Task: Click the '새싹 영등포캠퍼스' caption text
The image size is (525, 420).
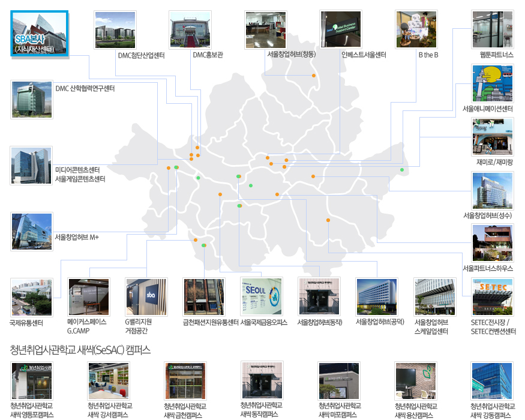Action: [32, 415]
